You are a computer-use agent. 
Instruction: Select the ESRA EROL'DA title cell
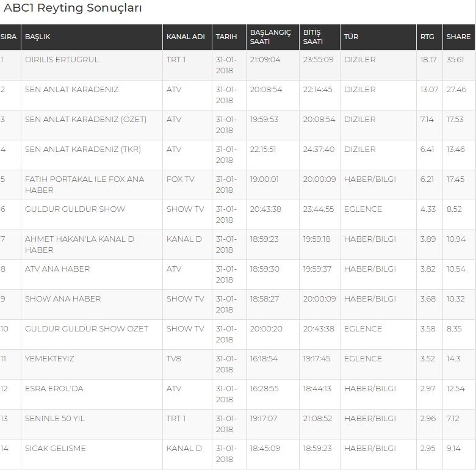click(54, 389)
